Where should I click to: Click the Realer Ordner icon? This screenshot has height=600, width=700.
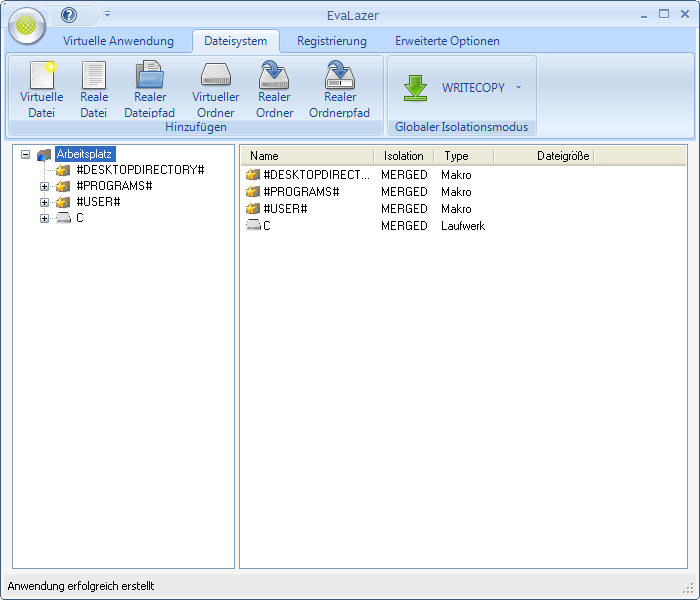[x=274, y=77]
